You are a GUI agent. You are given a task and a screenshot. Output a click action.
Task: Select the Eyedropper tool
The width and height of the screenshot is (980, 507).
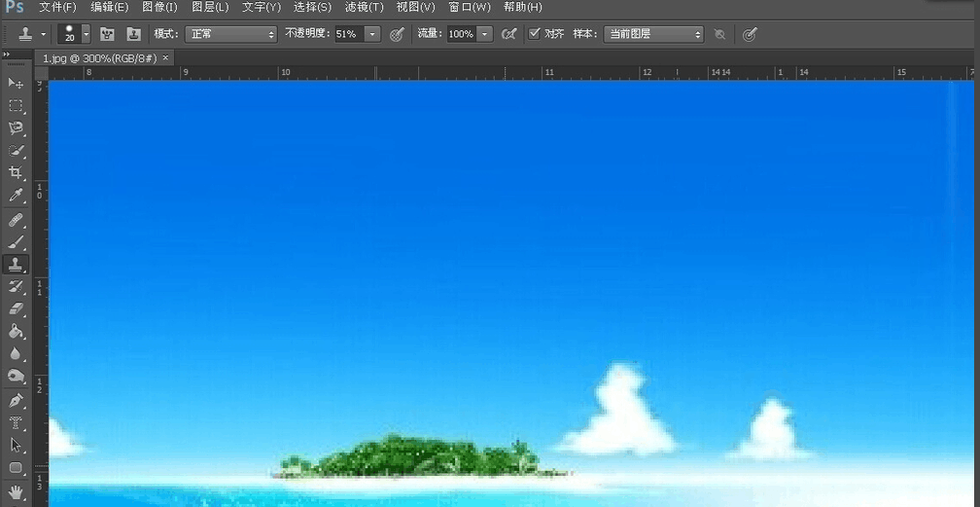(16, 196)
